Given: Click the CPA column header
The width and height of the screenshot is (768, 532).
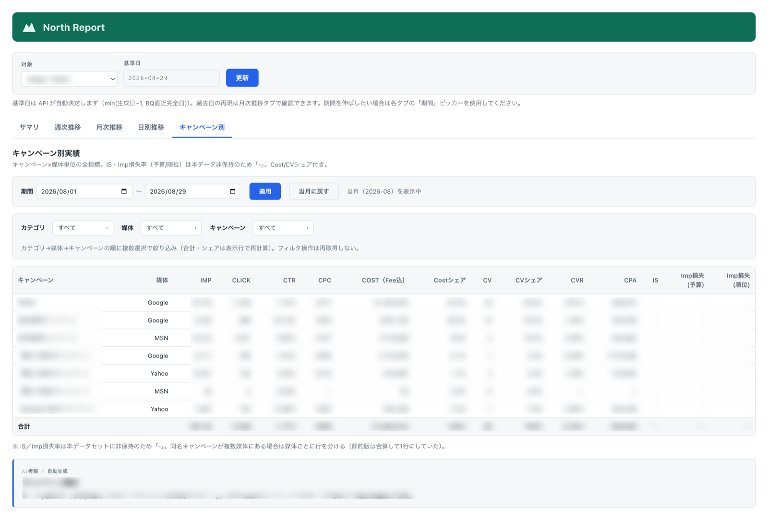Looking at the screenshot, I should tap(630, 280).
